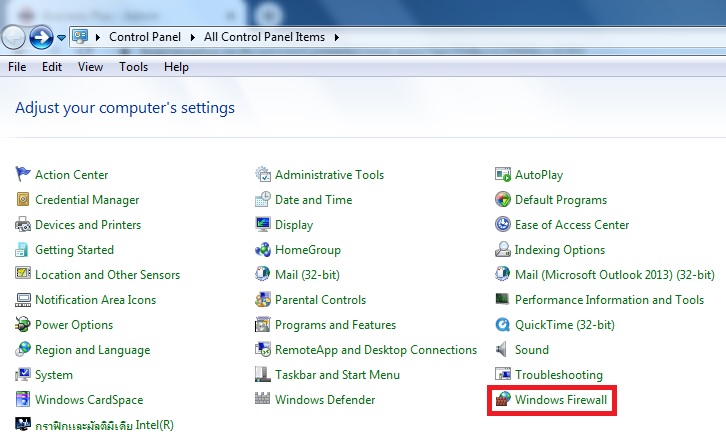726x443 pixels.
Task: Open the Tools menu
Action: coord(133,67)
